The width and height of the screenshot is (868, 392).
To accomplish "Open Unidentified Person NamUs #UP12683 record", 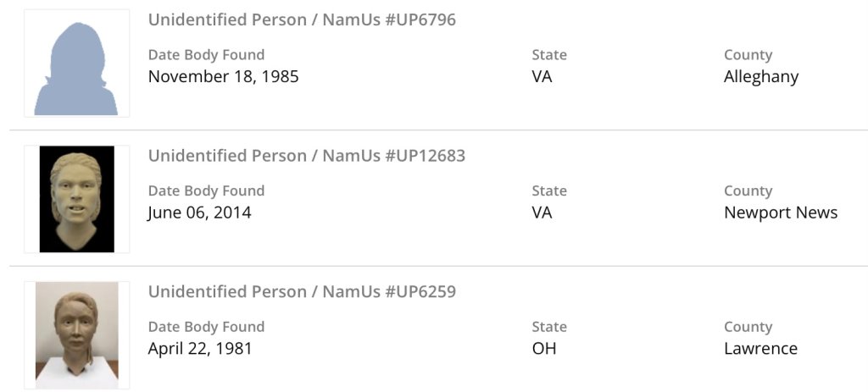I will 307,156.
